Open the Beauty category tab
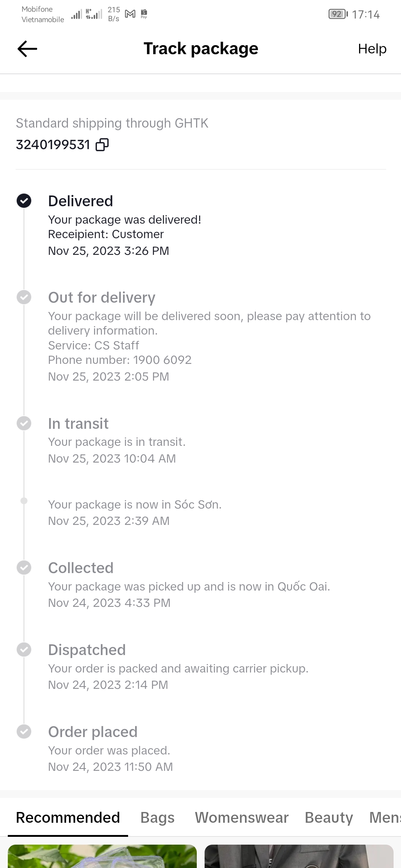Image resolution: width=401 pixels, height=868 pixels. [329, 818]
